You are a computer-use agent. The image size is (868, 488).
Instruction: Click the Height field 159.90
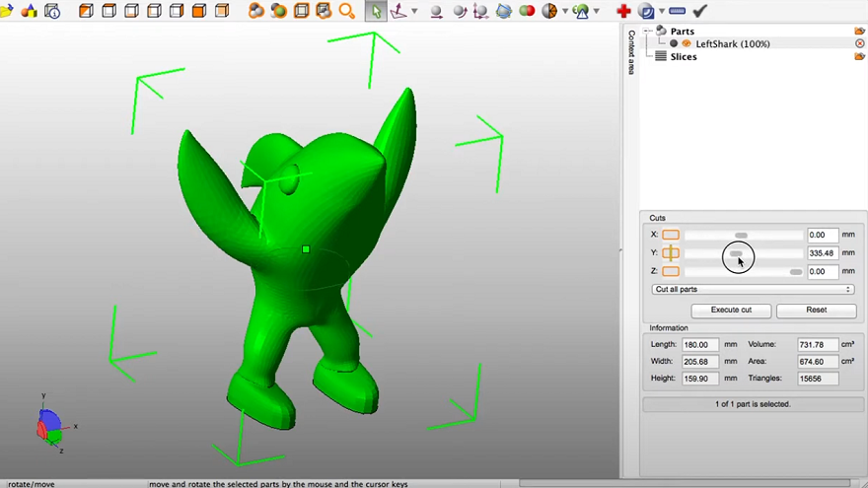click(700, 379)
